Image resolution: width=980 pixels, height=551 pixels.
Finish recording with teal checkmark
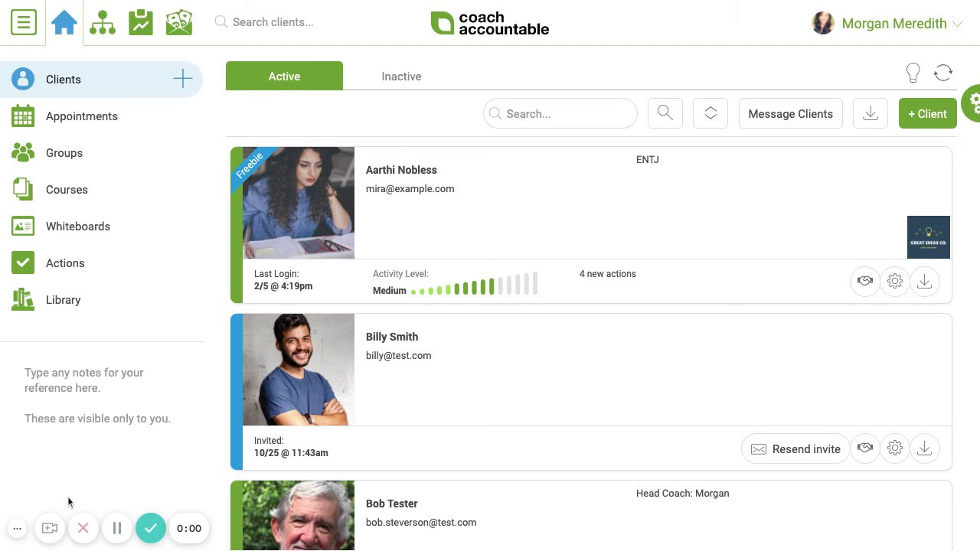[x=151, y=528]
